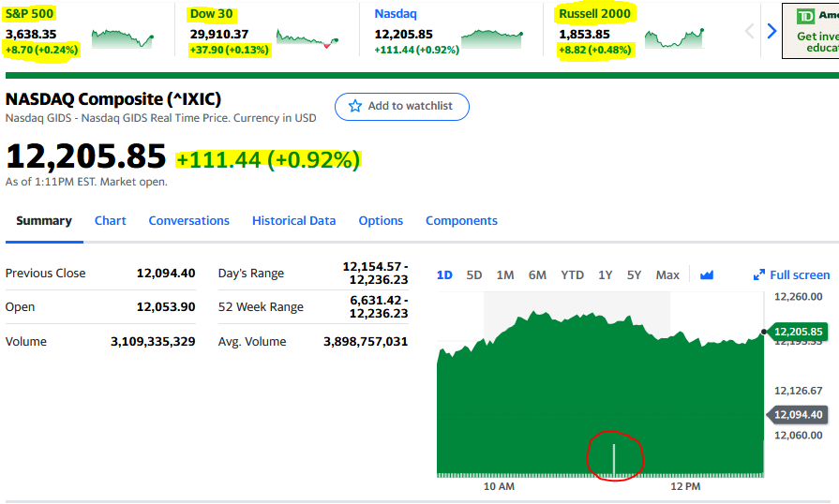This screenshot has height=504, width=839.
Task: Open the S&P 500 index link
Action: pos(29,13)
